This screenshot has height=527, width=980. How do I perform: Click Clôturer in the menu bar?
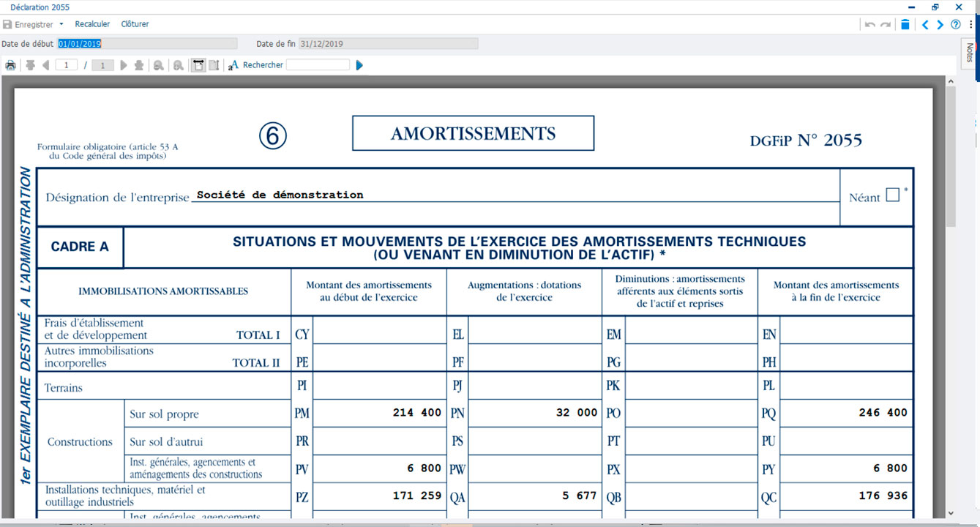[135, 24]
